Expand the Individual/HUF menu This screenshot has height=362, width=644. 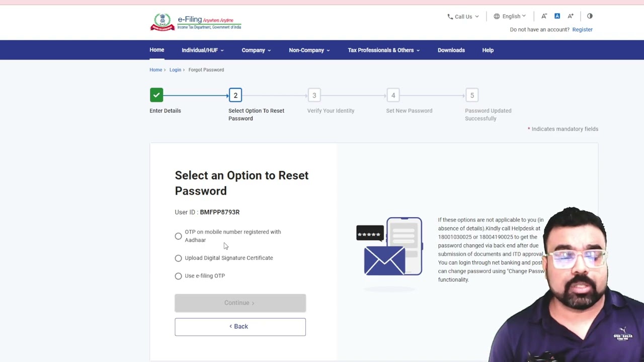[x=202, y=50]
